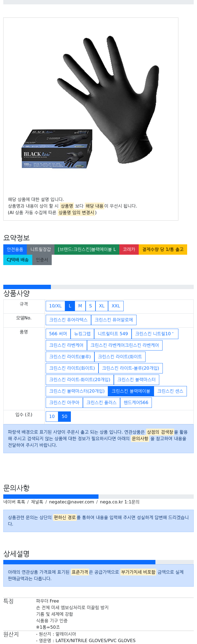Select model 크린스킨 퓨어라텍스
Image resolution: width=197 pixels, height=644 pixels.
[x=68, y=320]
